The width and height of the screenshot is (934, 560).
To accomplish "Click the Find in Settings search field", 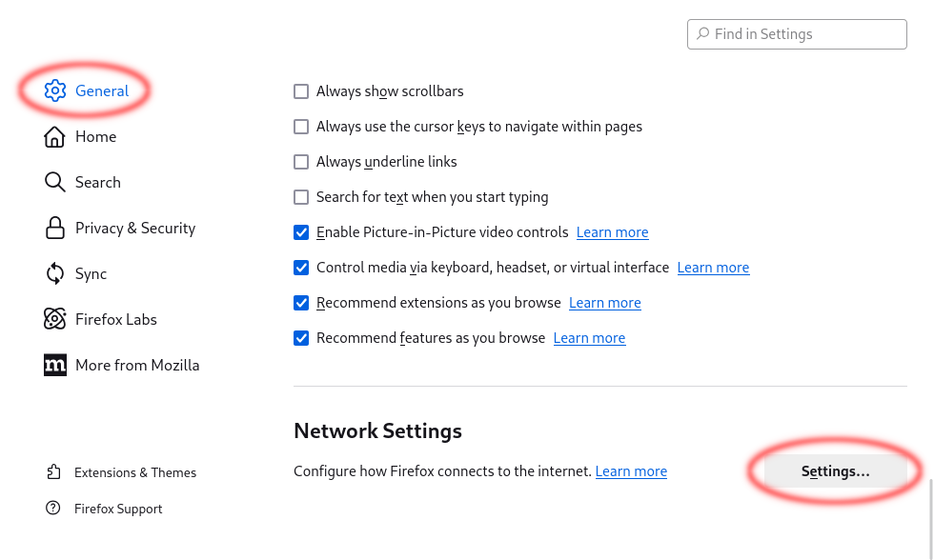I will 797,33.
